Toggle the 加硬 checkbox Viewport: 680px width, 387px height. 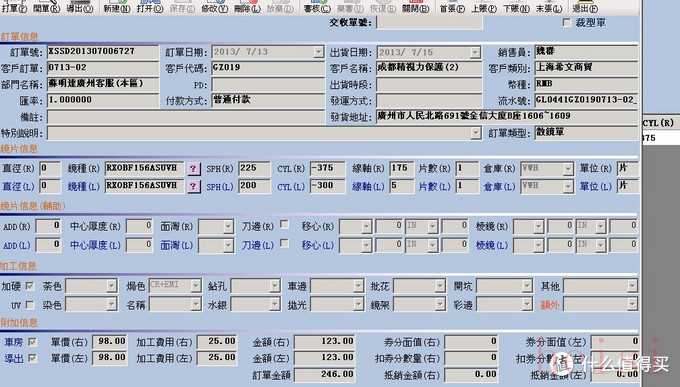tap(30, 286)
